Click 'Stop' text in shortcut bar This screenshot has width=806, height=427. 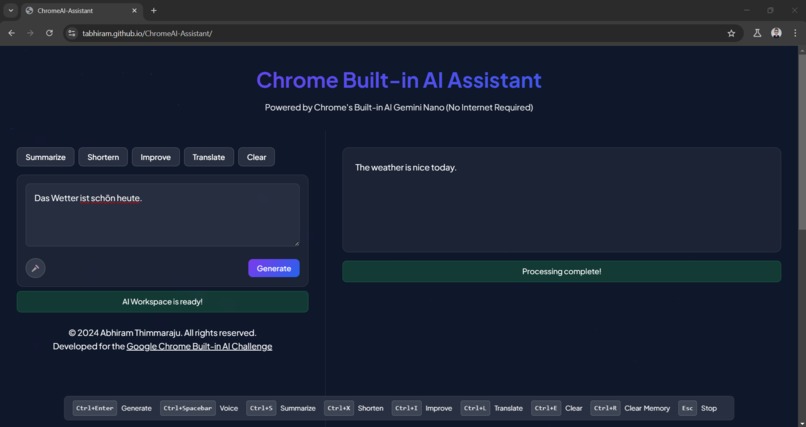pos(709,409)
